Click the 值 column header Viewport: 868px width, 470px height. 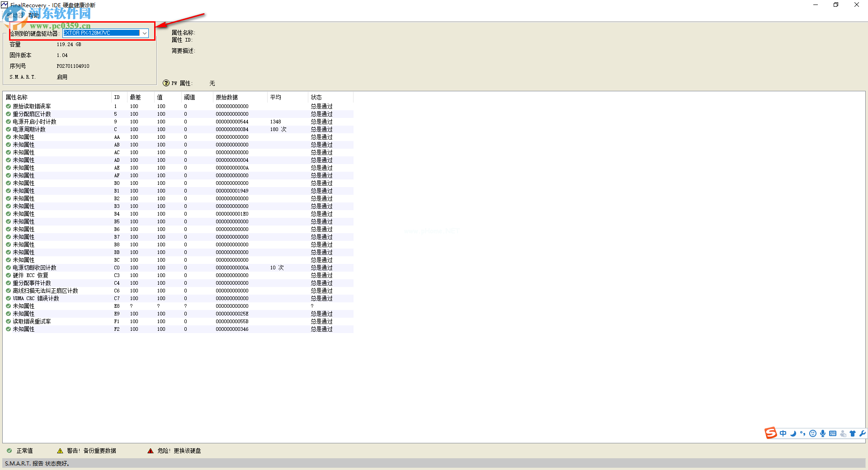[x=168, y=97]
